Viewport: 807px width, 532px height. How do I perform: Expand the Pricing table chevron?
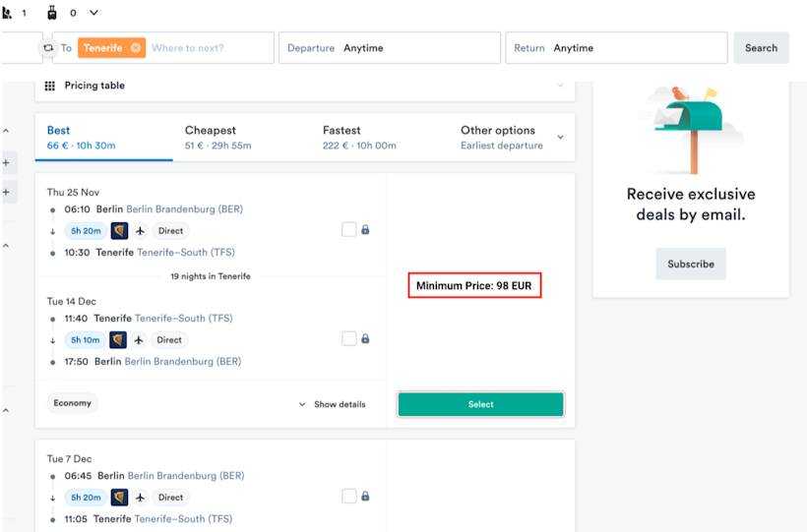561,86
